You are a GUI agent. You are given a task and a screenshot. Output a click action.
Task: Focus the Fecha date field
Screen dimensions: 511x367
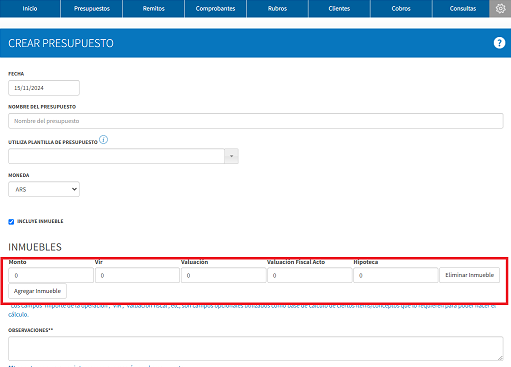click(x=44, y=88)
